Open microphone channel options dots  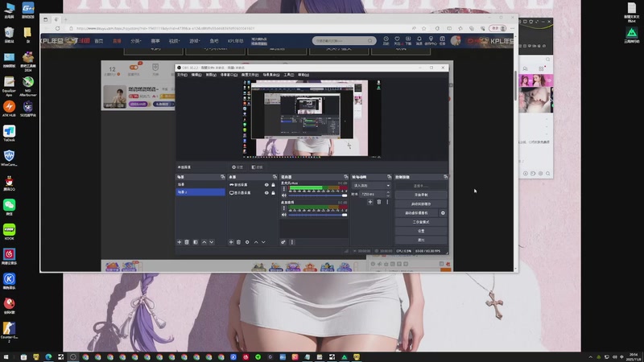pos(283,189)
